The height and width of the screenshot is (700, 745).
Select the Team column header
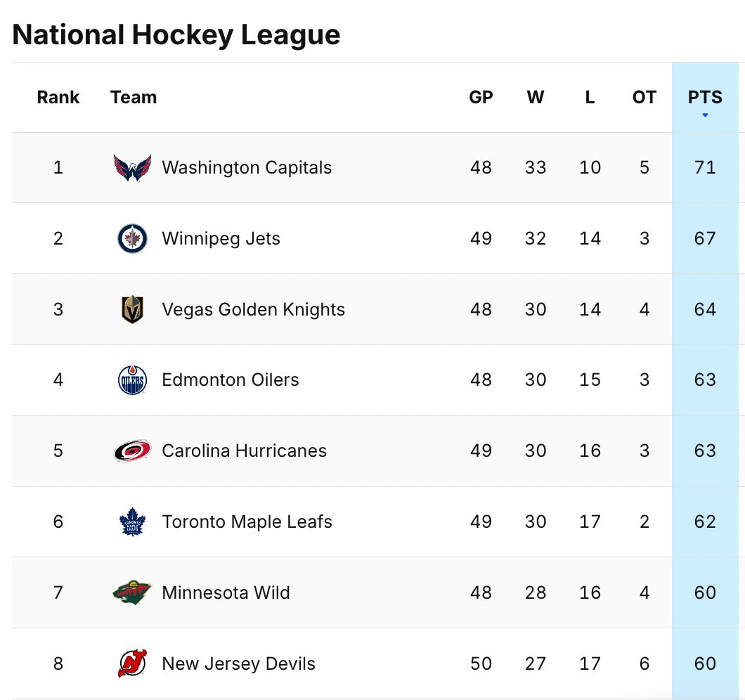[x=134, y=98]
